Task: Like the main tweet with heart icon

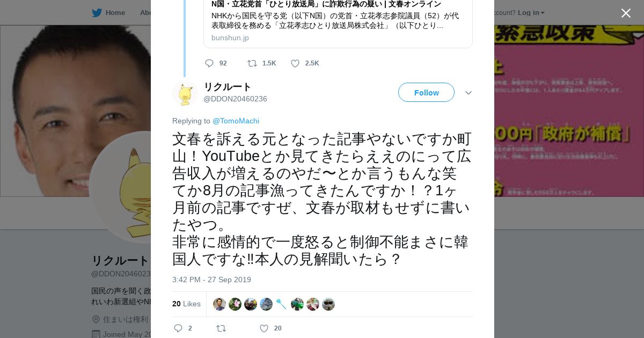Action: [x=264, y=328]
